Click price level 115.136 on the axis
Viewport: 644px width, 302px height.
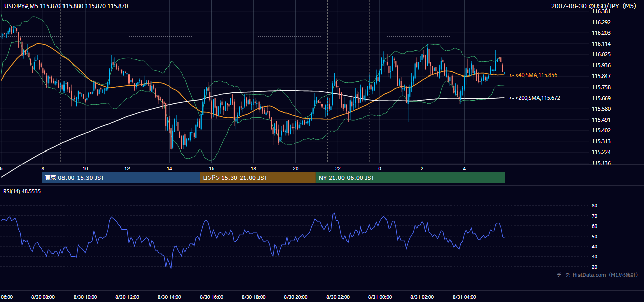(601, 163)
